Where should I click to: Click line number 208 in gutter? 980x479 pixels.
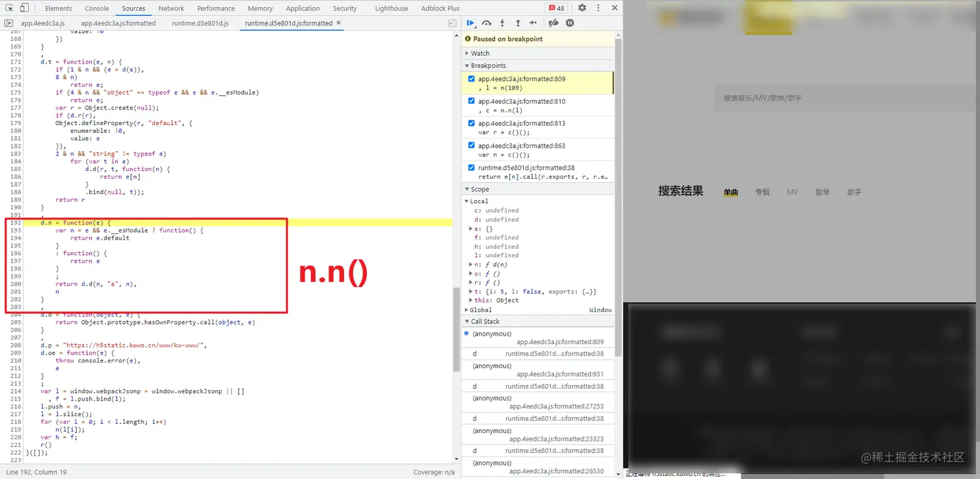pos(16,345)
